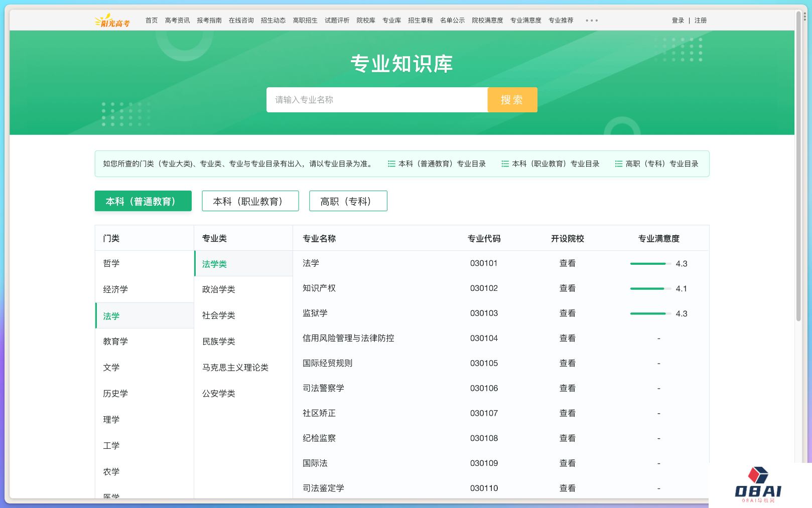The height and width of the screenshot is (508, 812).
Task: Select 哲学 in the 门类 list
Action: pos(145,263)
